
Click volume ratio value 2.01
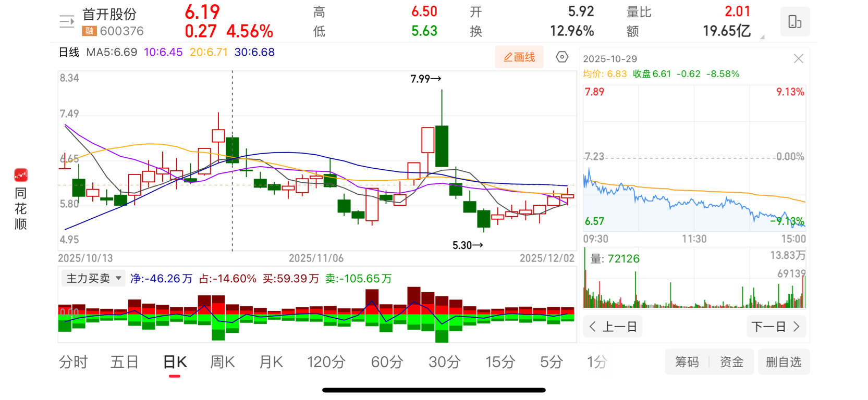(x=737, y=11)
